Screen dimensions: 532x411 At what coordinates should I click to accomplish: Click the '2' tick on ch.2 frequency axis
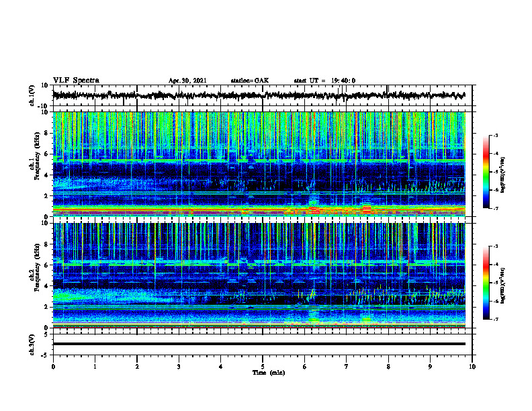[x=47, y=307]
